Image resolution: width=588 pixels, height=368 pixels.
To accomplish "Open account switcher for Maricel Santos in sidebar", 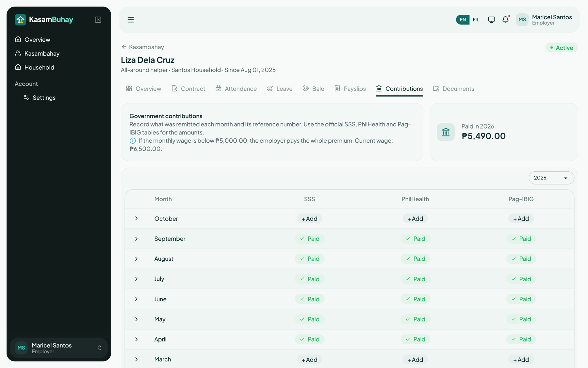I will [x=59, y=348].
